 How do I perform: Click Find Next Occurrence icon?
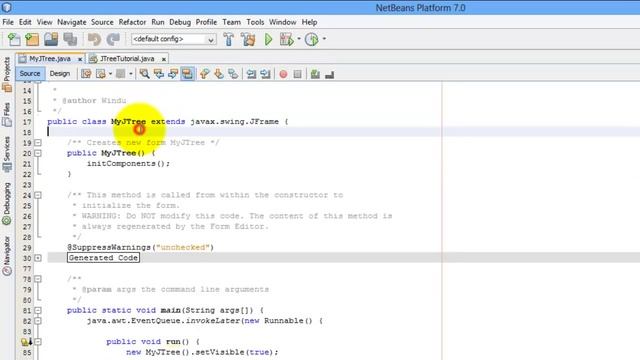(173, 74)
